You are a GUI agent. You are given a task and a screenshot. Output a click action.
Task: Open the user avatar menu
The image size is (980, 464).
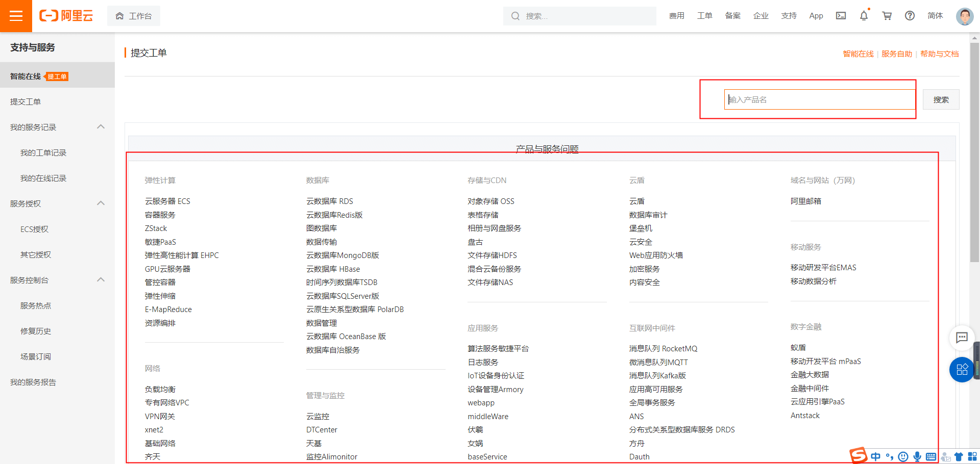pyautogui.click(x=964, y=16)
